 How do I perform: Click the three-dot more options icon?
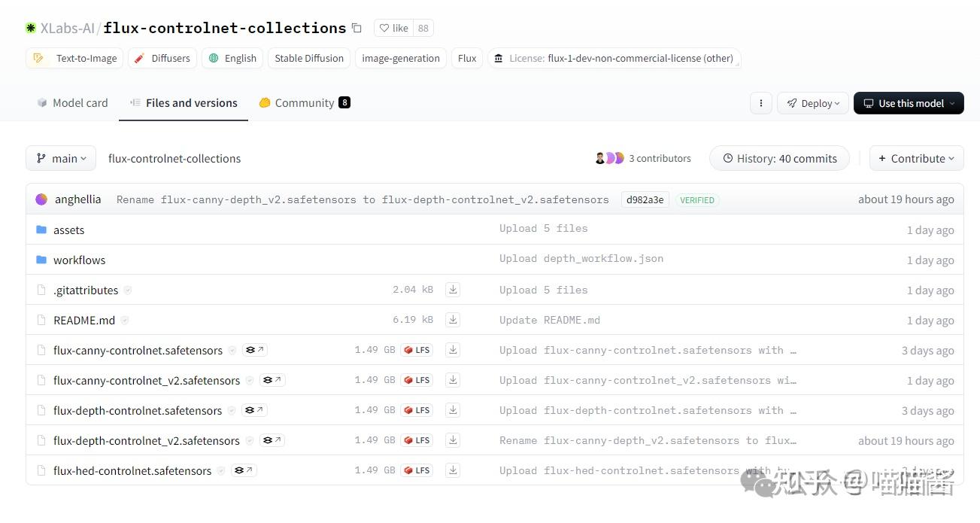pyautogui.click(x=761, y=103)
